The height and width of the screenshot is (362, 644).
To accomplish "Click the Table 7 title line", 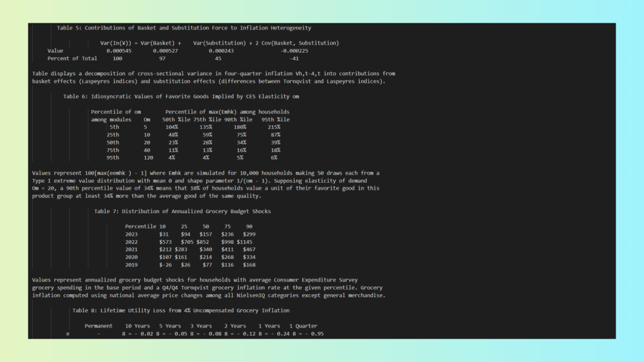I will [x=182, y=211].
